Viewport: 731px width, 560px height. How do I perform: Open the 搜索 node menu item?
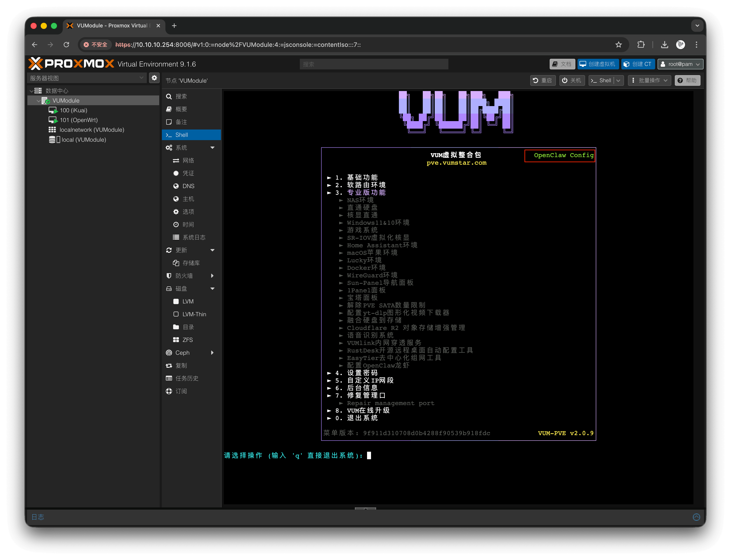click(191, 96)
